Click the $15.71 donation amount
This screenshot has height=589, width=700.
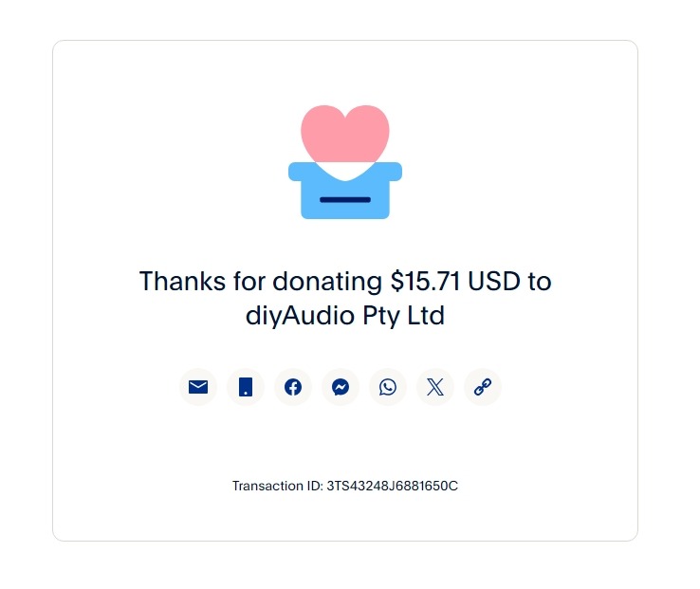click(425, 282)
